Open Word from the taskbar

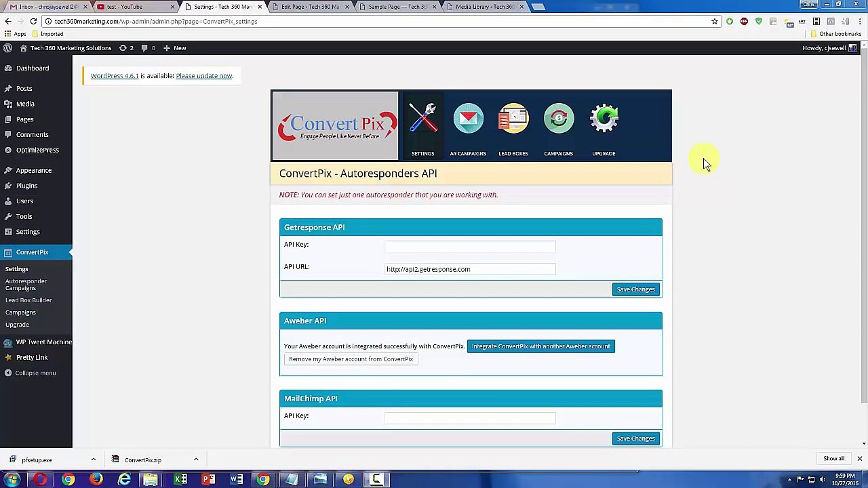click(236, 480)
